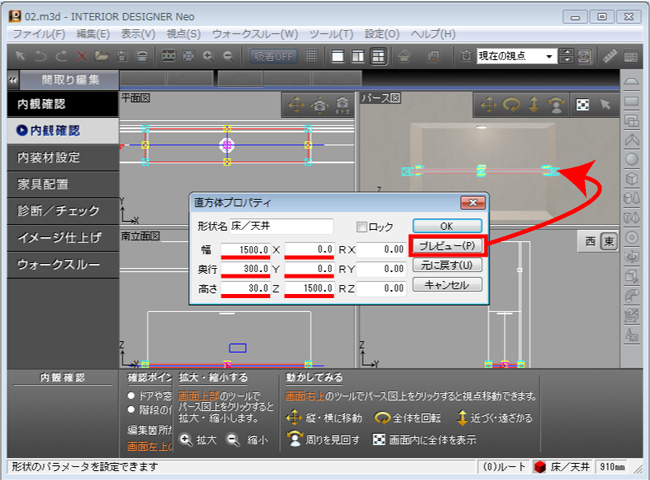Select the rotate view tool in perspective toolbar

point(511,104)
